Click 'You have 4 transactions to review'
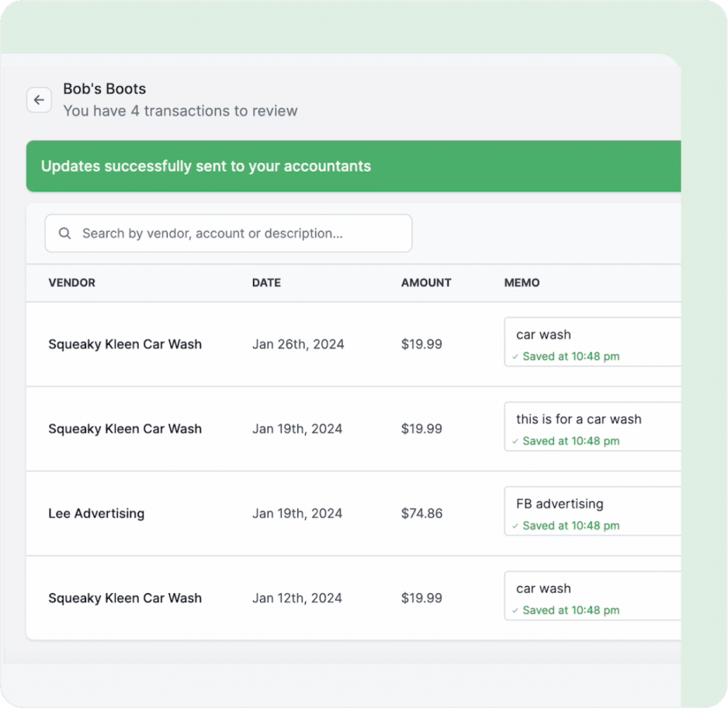The width and height of the screenshot is (728, 708). (x=180, y=111)
